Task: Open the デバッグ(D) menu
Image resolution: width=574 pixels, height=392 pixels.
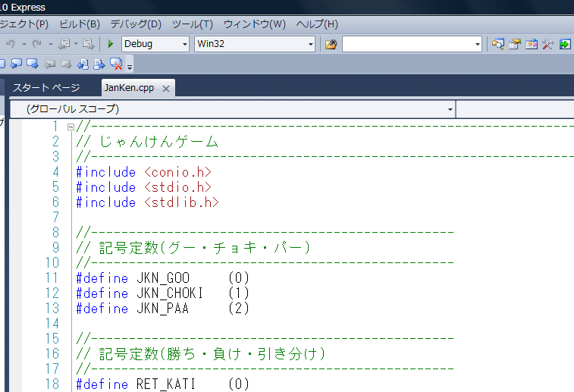Action: (136, 24)
